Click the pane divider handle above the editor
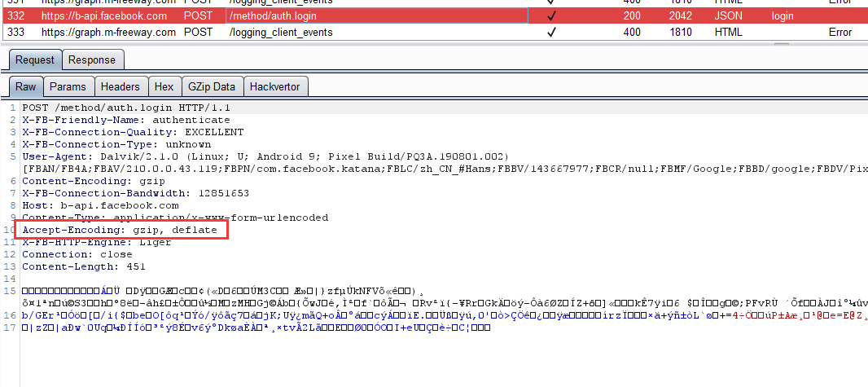This screenshot has width=868, height=387. tap(781, 44)
